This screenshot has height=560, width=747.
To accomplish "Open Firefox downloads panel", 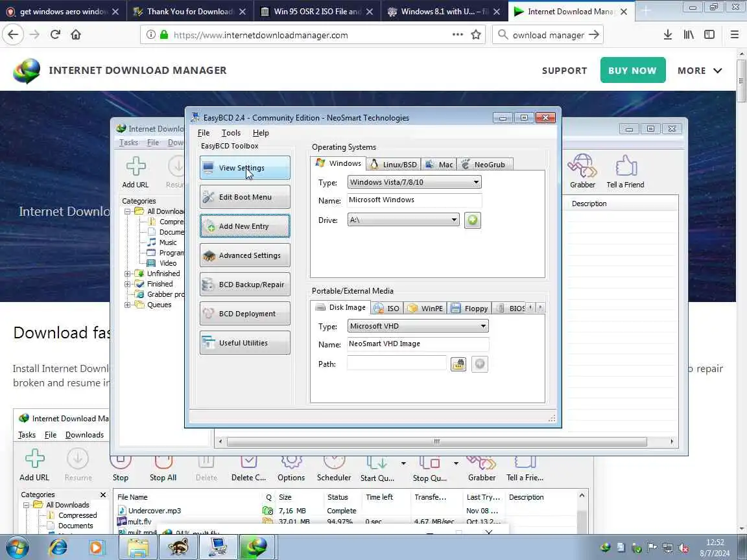I will coord(668,34).
